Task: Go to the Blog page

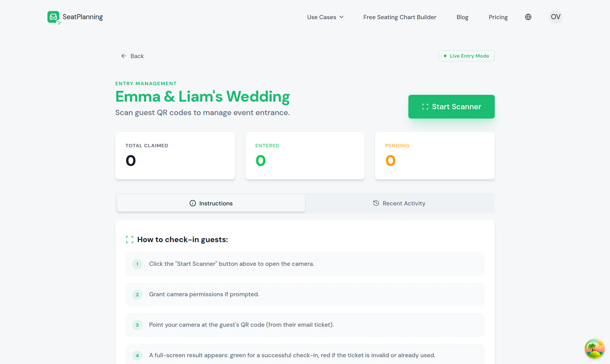Action: (x=462, y=17)
